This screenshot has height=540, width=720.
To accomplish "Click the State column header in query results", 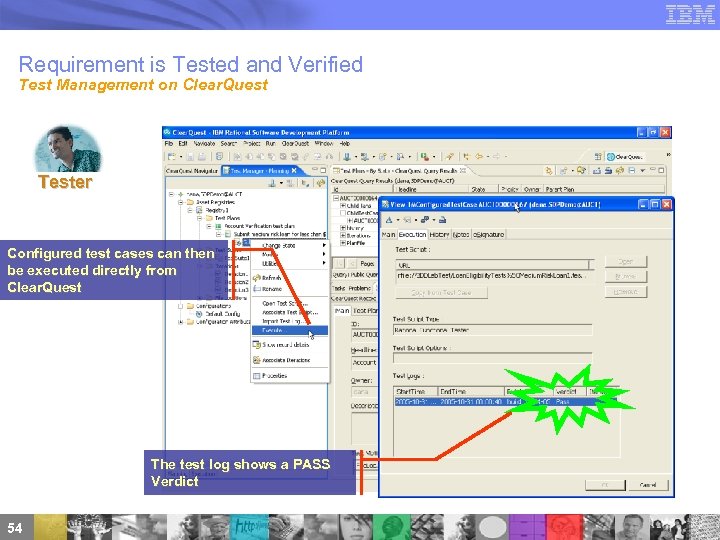I will point(484,189).
